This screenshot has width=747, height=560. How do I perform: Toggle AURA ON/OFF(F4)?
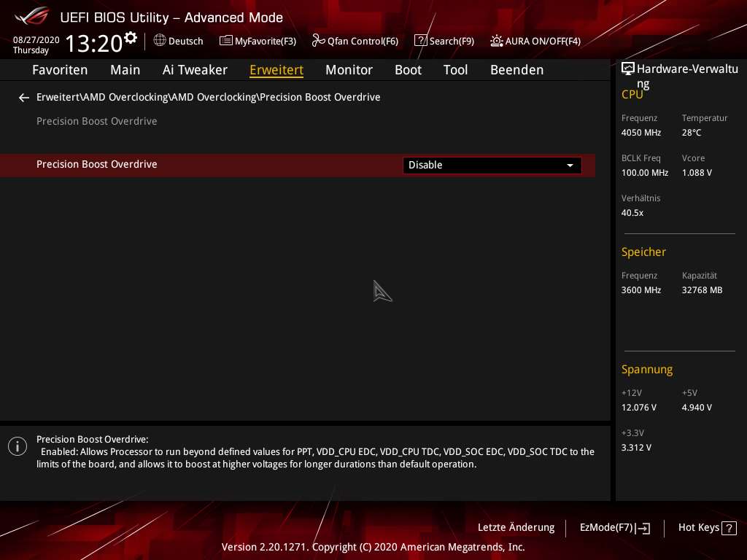pos(535,41)
